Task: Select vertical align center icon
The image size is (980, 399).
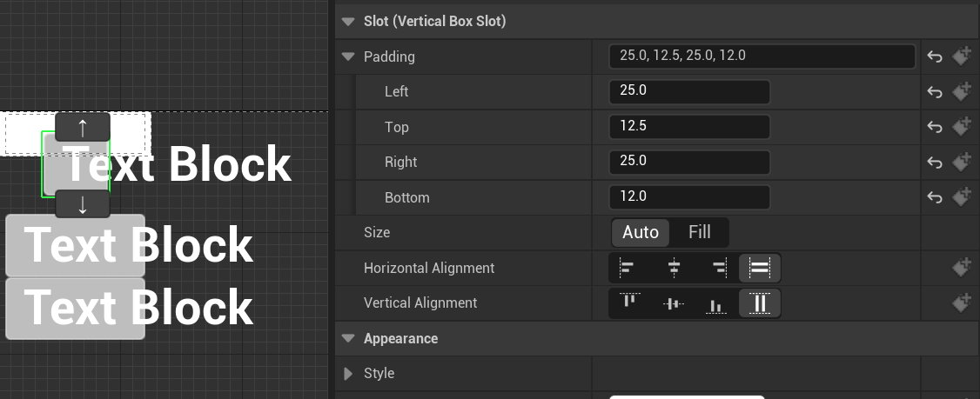Action: 674,303
